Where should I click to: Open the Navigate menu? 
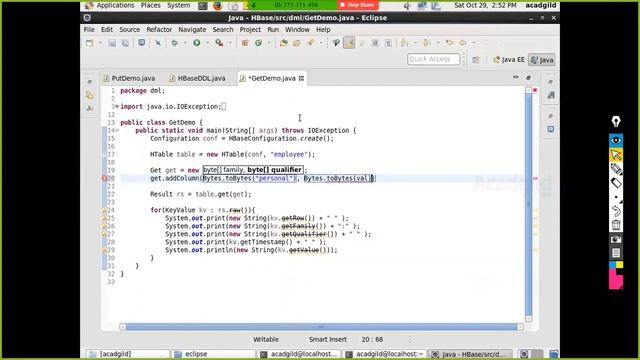click(192, 29)
